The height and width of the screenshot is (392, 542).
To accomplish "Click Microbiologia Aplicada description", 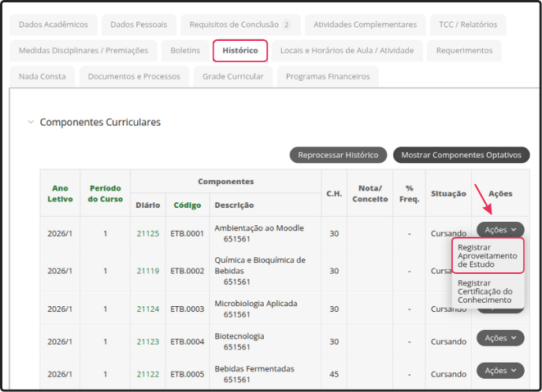I will [256, 303].
